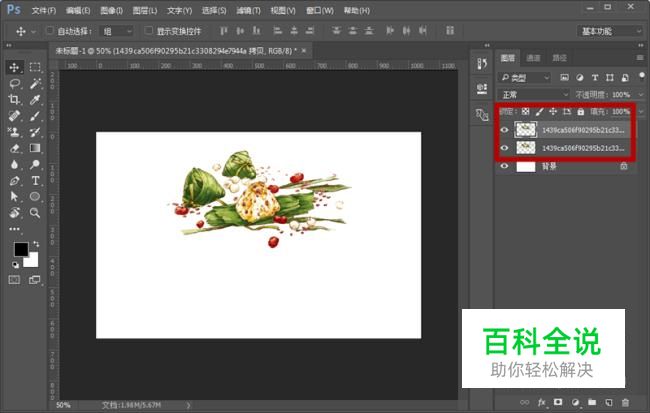Enable the 显示变换控件 checkbox
Screen dimensions: 650x413
click(x=148, y=31)
